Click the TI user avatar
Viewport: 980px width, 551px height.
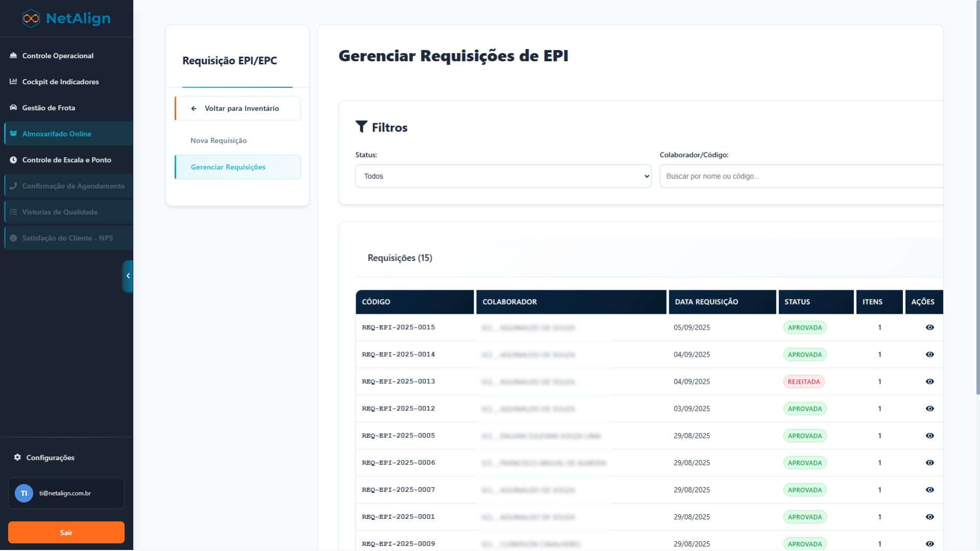[x=24, y=493]
